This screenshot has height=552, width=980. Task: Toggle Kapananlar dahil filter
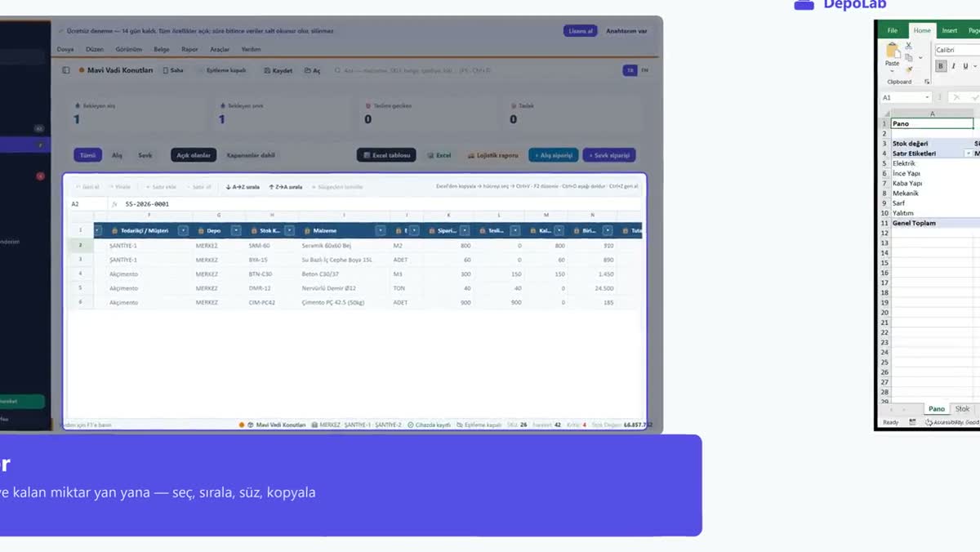tap(250, 155)
